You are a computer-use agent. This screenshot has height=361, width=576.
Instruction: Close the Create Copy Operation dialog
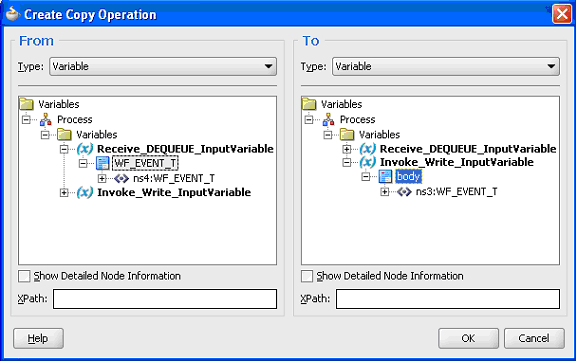pyautogui.click(x=562, y=14)
